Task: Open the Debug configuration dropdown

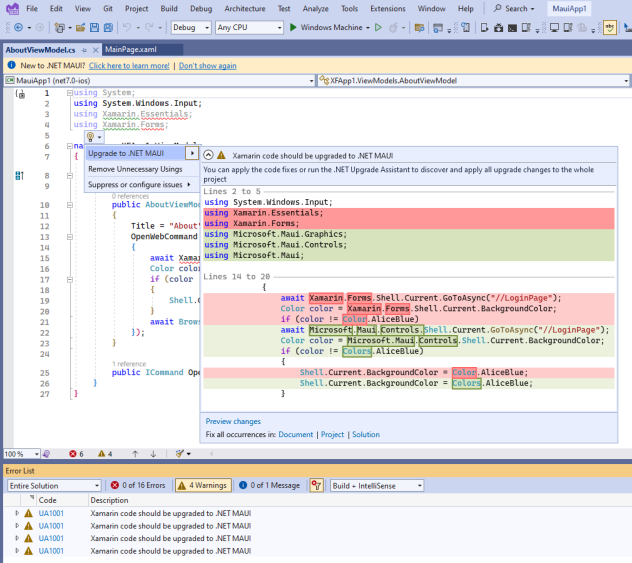Action: [190, 28]
